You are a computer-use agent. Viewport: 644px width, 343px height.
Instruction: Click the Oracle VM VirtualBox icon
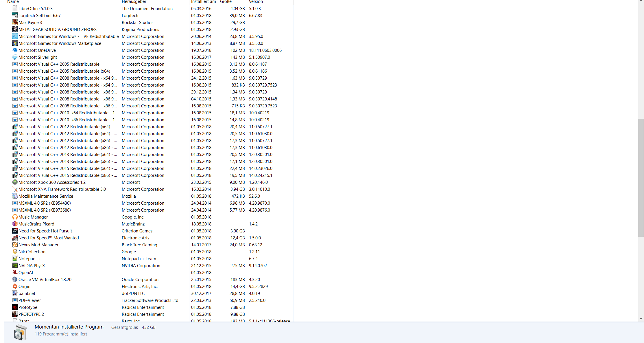pos(15,279)
